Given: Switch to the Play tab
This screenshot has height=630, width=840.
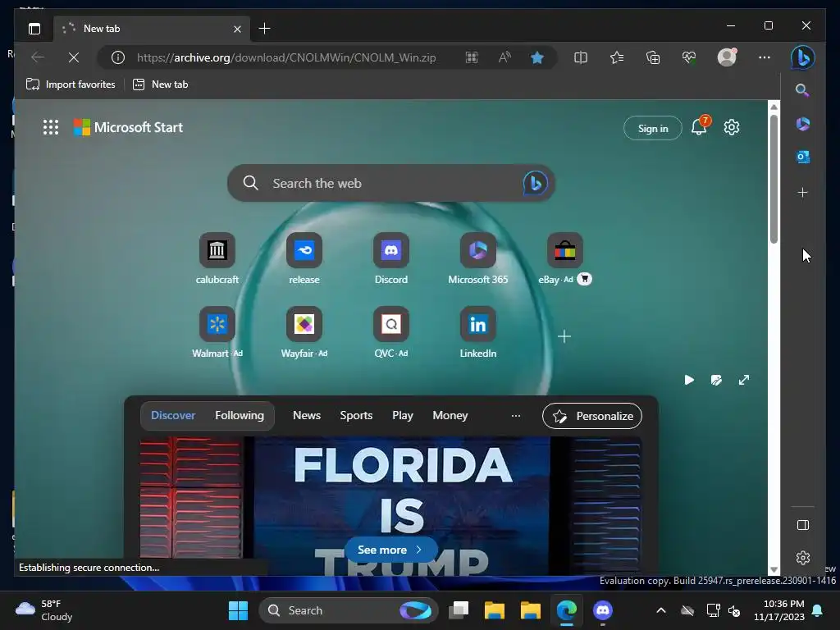Looking at the screenshot, I should (402, 416).
